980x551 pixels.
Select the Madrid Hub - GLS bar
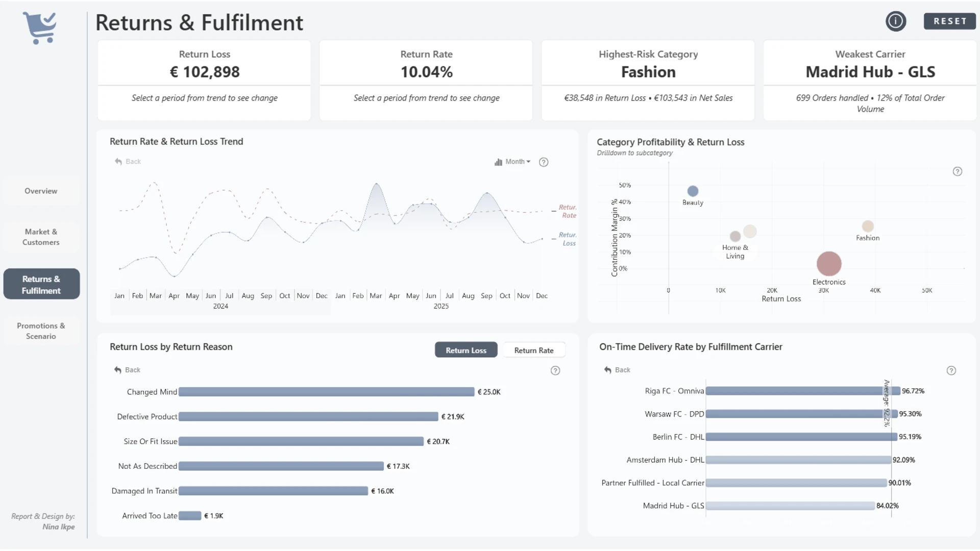tap(790, 506)
